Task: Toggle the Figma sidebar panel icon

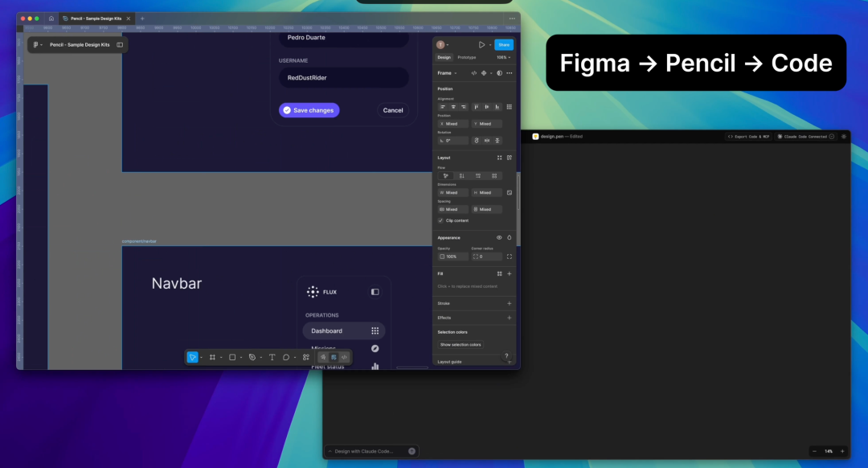Action: [x=120, y=45]
